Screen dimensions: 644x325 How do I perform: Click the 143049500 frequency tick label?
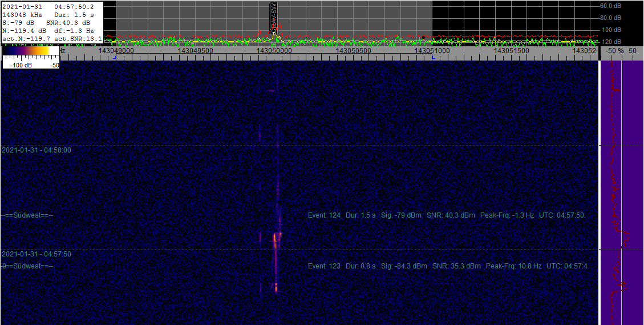tap(195, 50)
